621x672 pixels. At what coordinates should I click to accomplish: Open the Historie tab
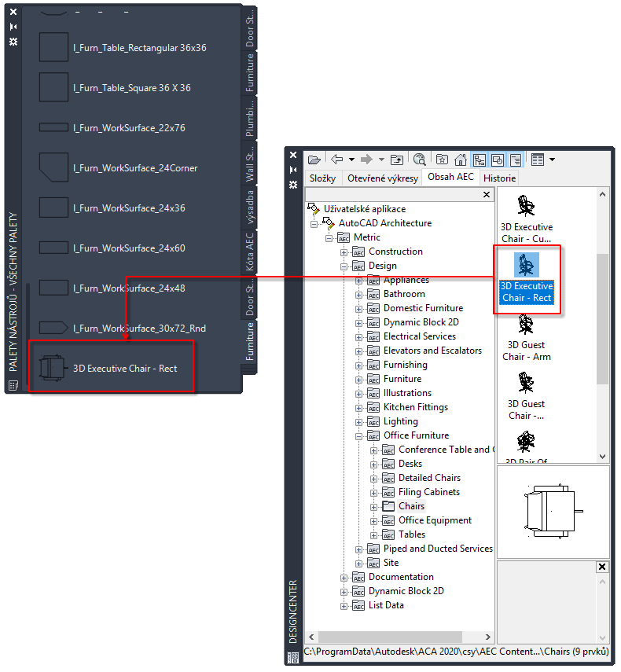click(500, 178)
